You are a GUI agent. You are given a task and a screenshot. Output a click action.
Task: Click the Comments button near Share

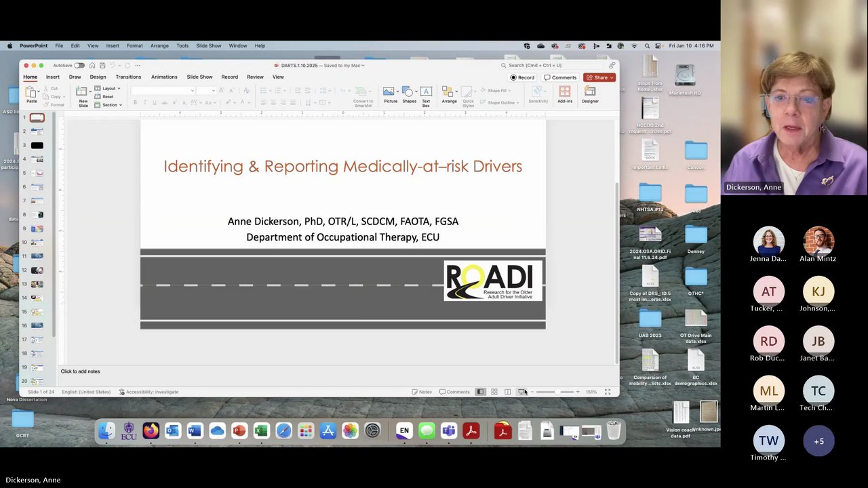pyautogui.click(x=561, y=77)
